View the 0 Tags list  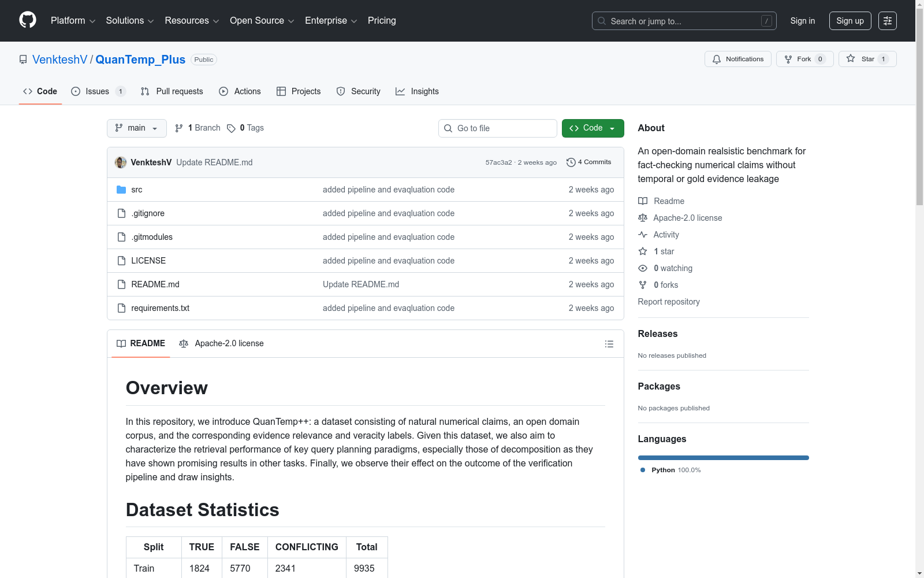coord(245,128)
